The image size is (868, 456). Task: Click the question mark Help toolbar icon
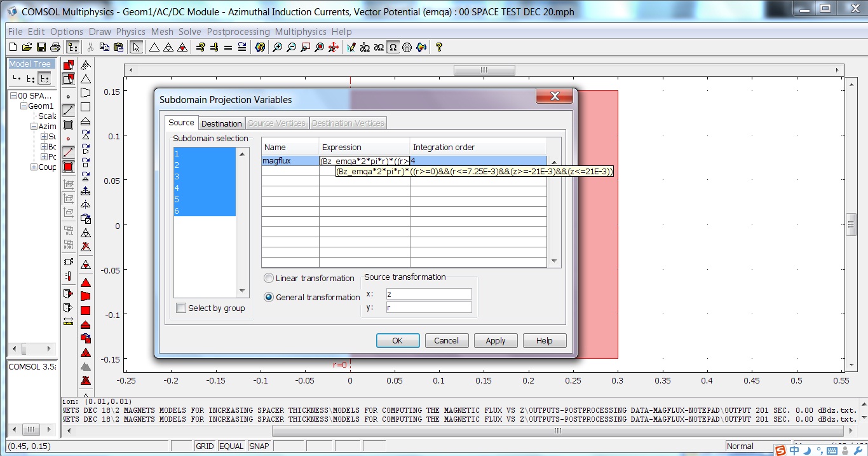(438, 47)
